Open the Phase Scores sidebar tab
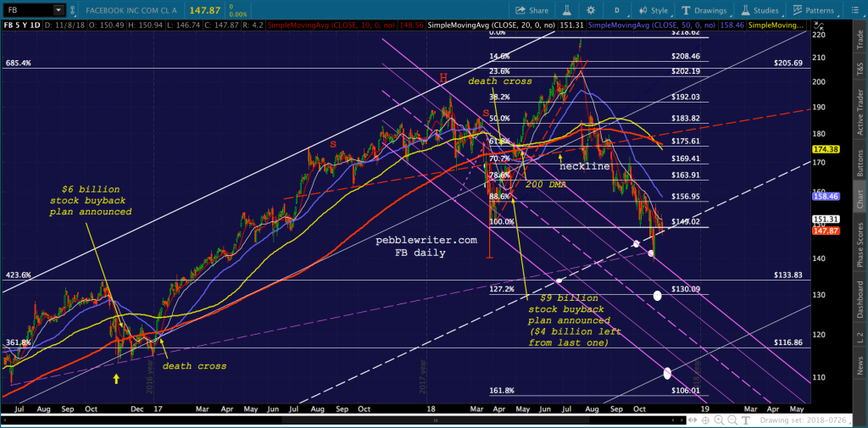Viewport: 868px width, 428px height. click(861, 245)
